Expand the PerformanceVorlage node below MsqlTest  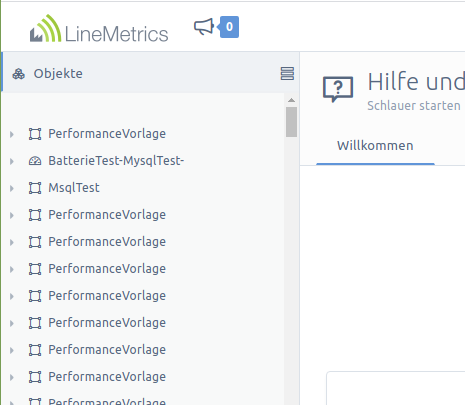pos(12,215)
